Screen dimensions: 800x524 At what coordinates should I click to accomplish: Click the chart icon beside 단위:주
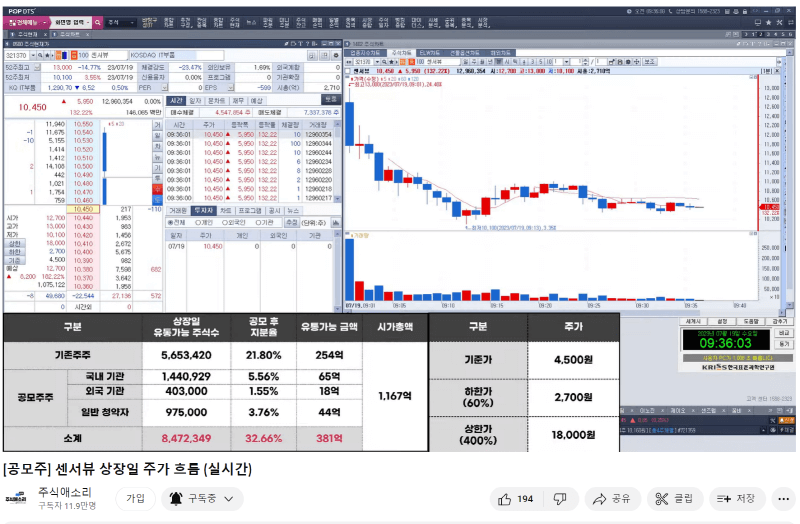point(336,222)
